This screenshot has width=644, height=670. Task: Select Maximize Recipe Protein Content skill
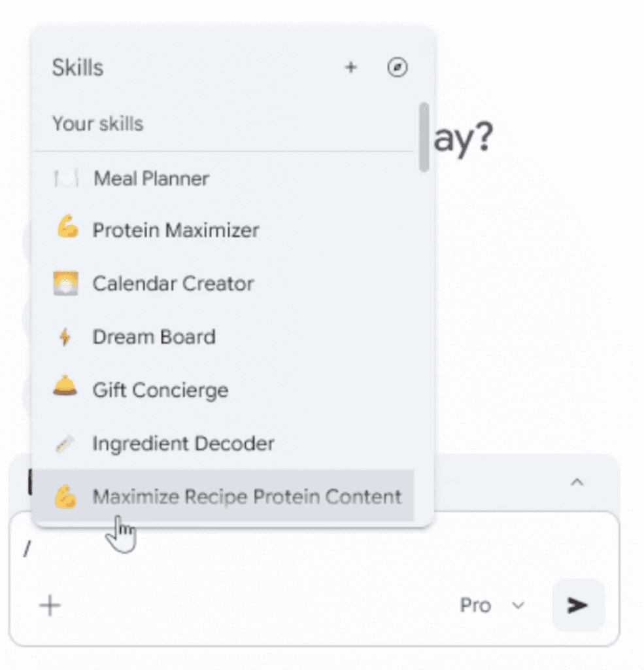(x=246, y=497)
